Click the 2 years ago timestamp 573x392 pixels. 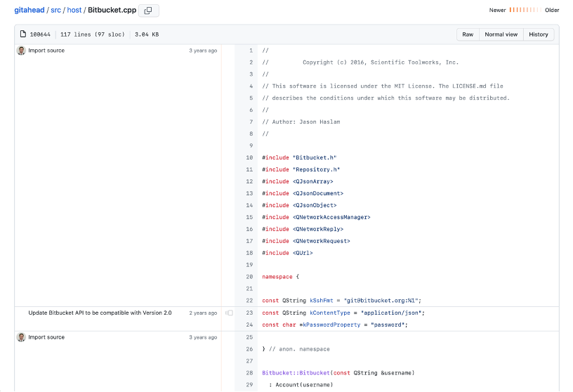(203, 313)
